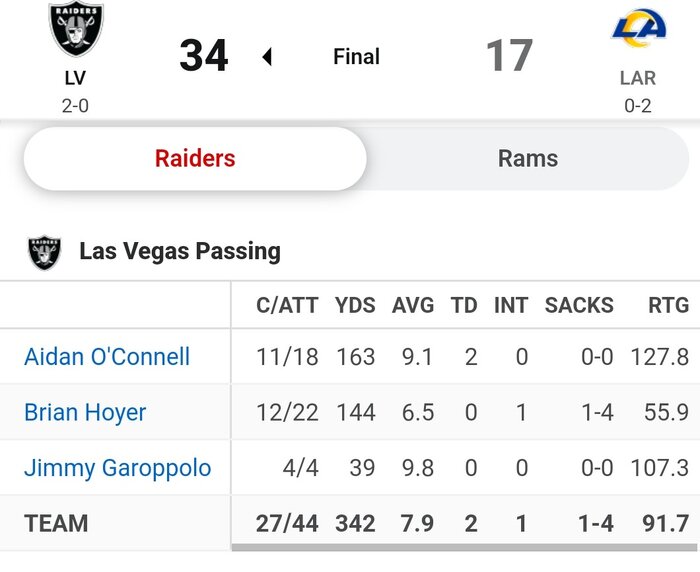Click the LAR team abbreviation

click(637, 77)
